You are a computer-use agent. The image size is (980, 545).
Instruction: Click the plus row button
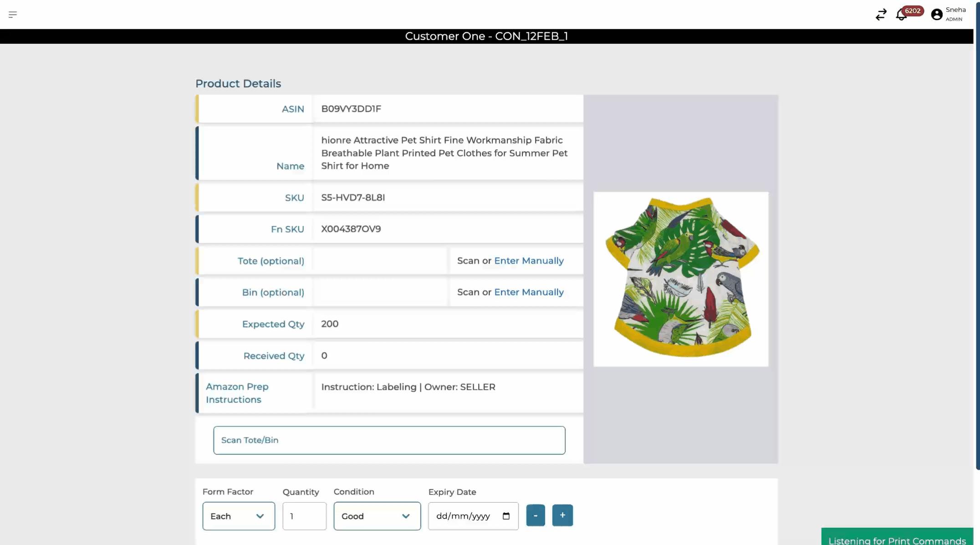tap(562, 515)
